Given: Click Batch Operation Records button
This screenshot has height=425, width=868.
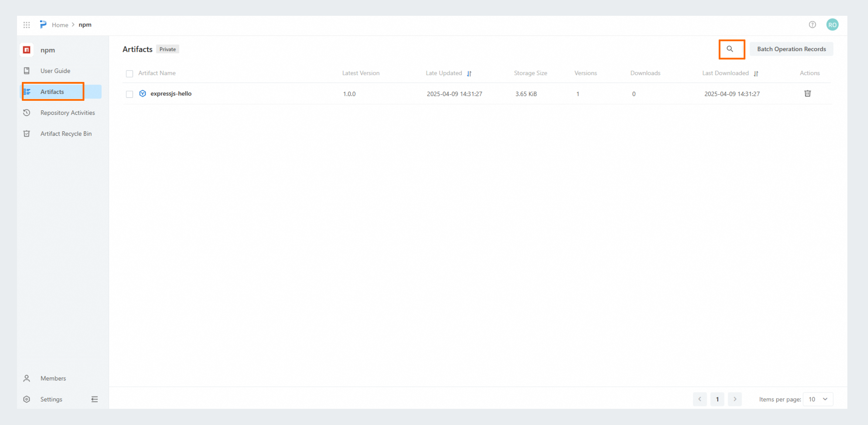Looking at the screenshot, I should (791, 49).
